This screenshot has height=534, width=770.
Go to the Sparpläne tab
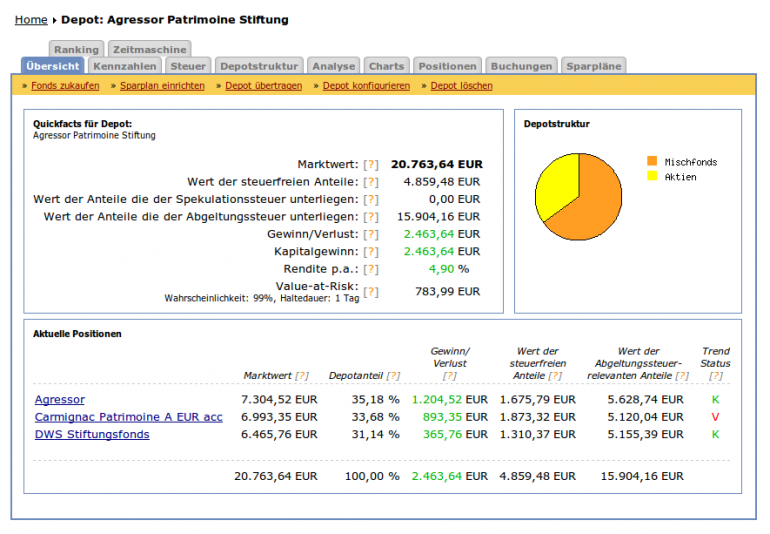594,66
